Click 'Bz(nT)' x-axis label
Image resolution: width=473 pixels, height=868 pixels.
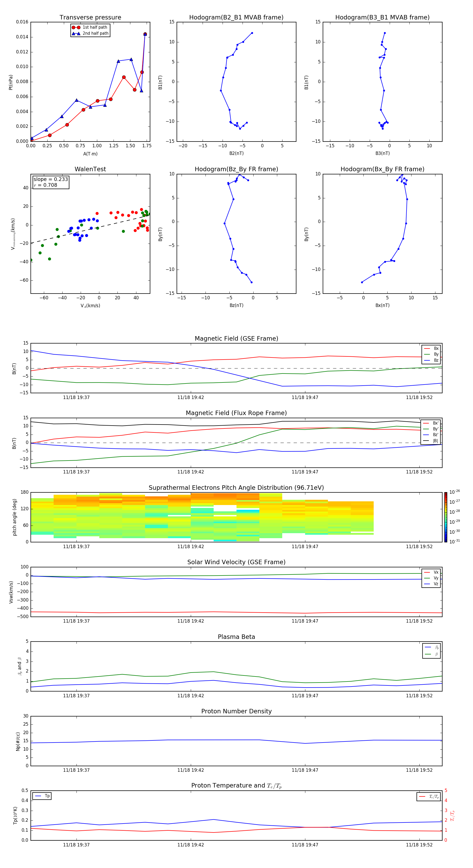click(x=236, y=306)
